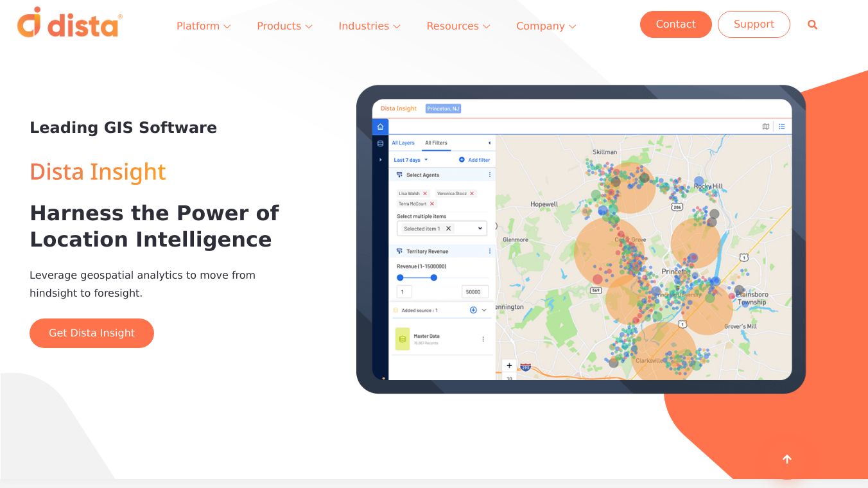Click Leading GIS Software heading
This screenshot has height=488, width=868.
point(123,127)
